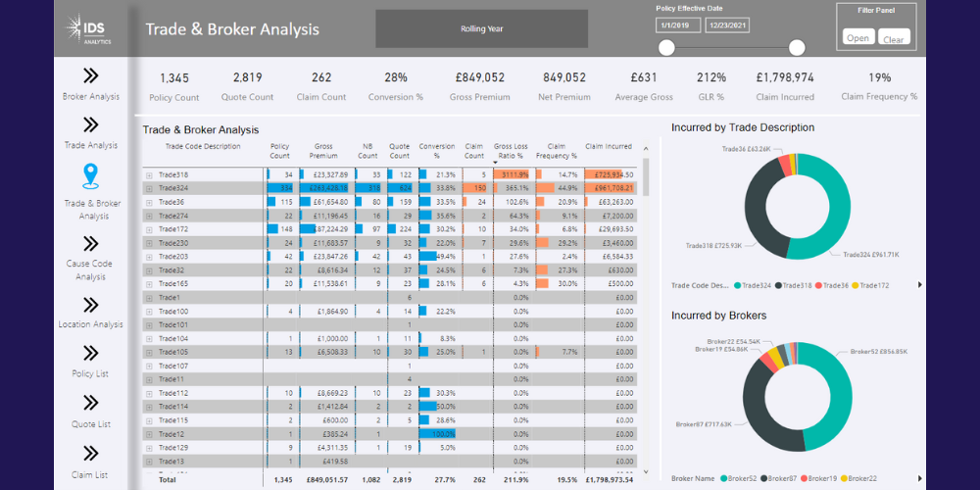The width and height of the screenshot is (980, 490).
Task: Click the Quote List chevron icon
Action: (91, 403)
